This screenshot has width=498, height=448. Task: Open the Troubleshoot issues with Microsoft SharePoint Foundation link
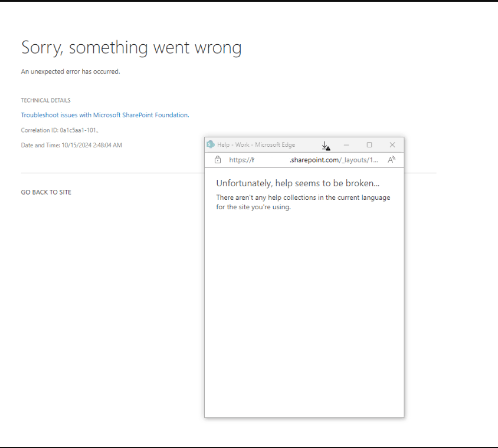tap(105, 115)
